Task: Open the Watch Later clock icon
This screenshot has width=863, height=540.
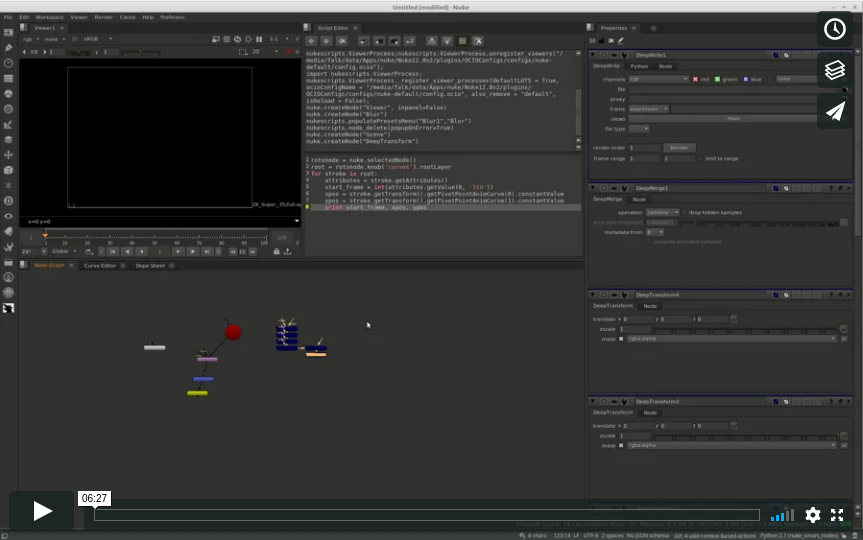Action: pyautogui.click(x=835, y=29)
